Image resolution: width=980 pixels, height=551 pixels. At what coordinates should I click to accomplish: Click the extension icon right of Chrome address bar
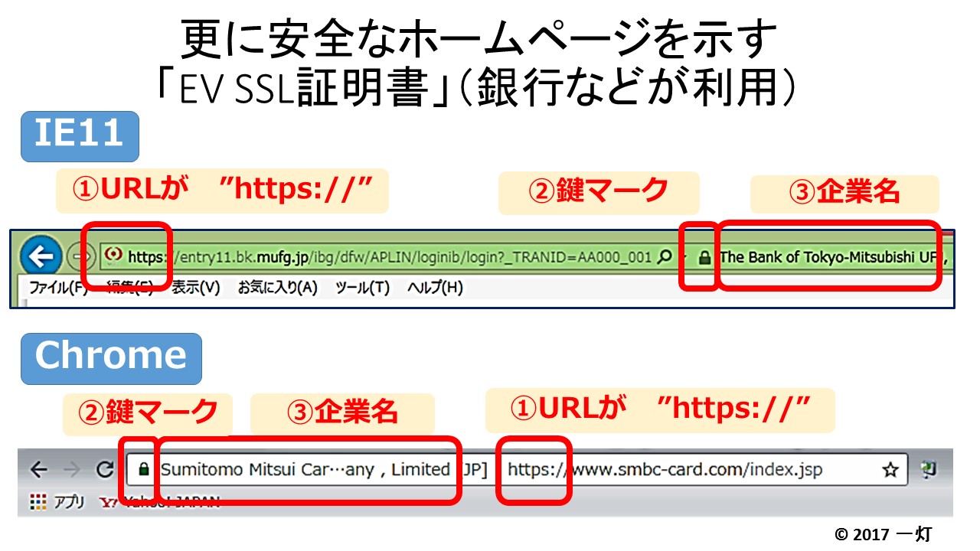click(x=929, y=469)
